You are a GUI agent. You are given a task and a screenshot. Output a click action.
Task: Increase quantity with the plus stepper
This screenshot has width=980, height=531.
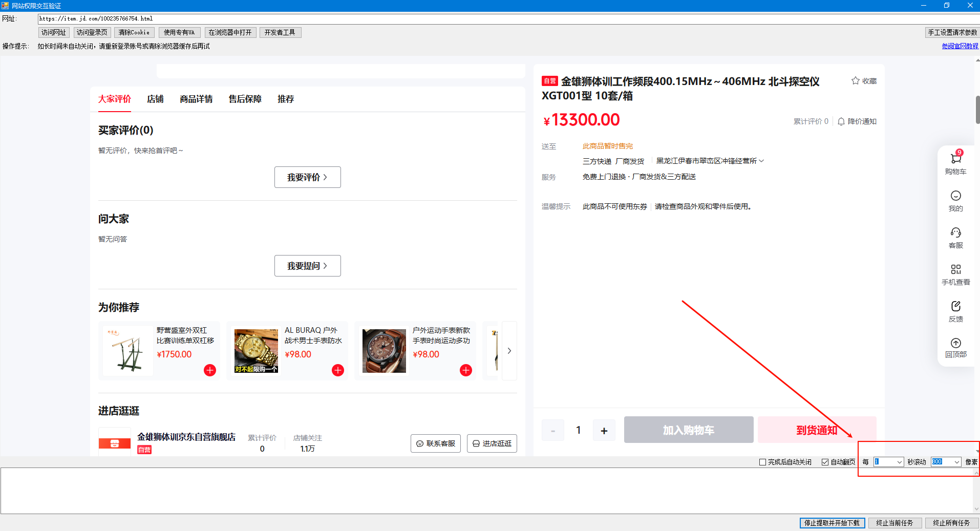(604, 431)
